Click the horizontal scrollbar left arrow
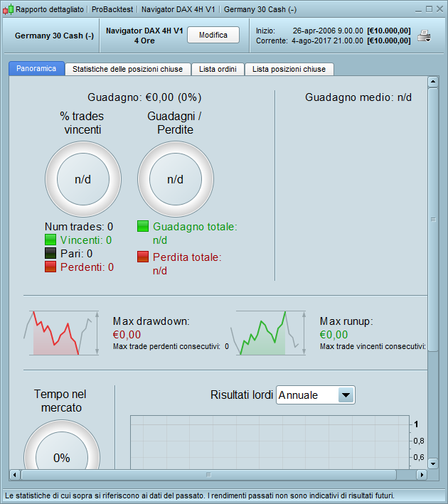This screenshot has height=504, width=448. (14, 474)
